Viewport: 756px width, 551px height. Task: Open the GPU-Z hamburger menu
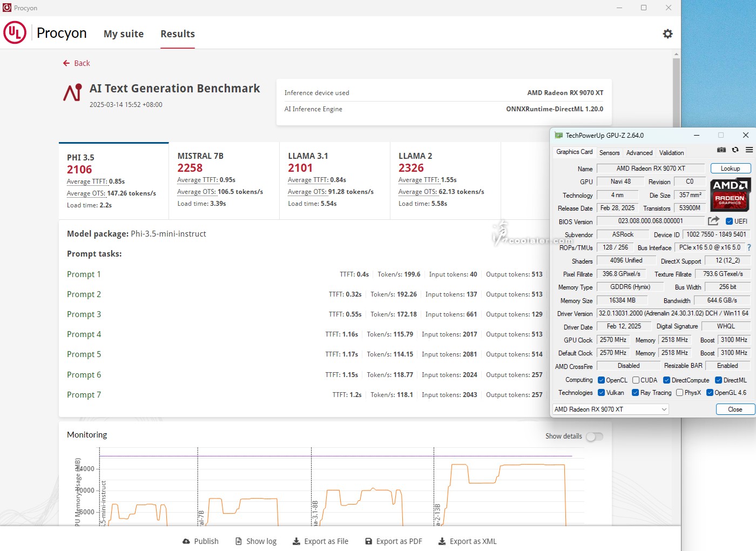(749, 150)
